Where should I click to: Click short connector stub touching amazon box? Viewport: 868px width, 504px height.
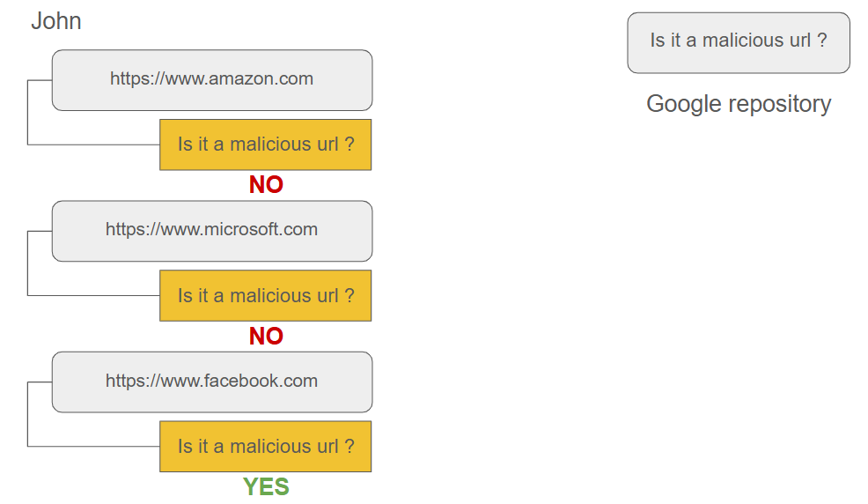[40, 80]
